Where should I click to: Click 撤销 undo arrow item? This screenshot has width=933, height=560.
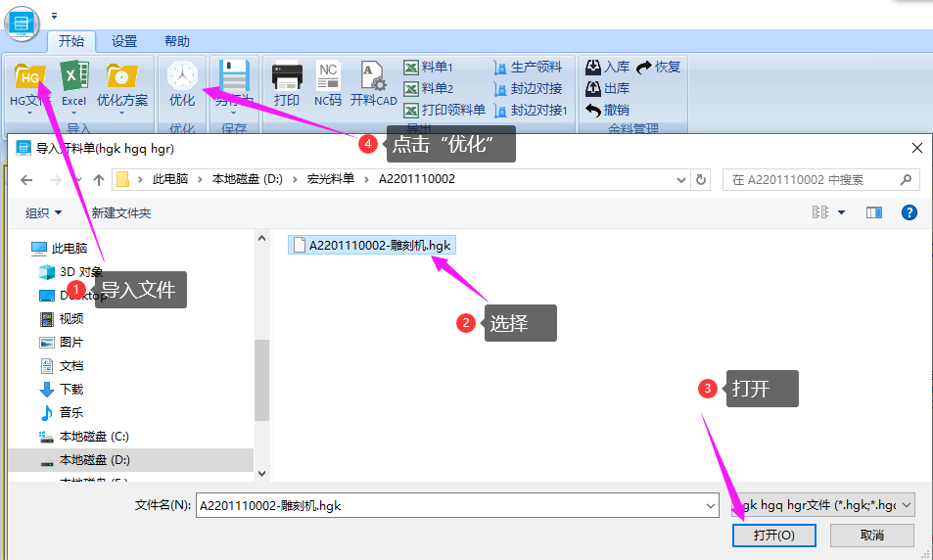[608, 110]
